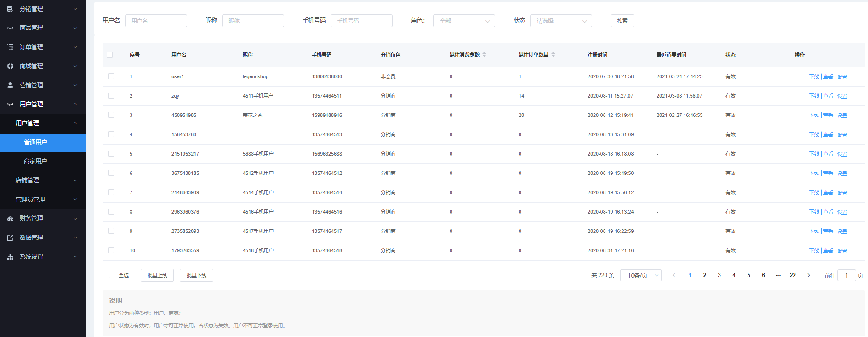Click into the 手机号码 search field
The height and width of the screenshot is (337, 868).
(x=361, y=21)
